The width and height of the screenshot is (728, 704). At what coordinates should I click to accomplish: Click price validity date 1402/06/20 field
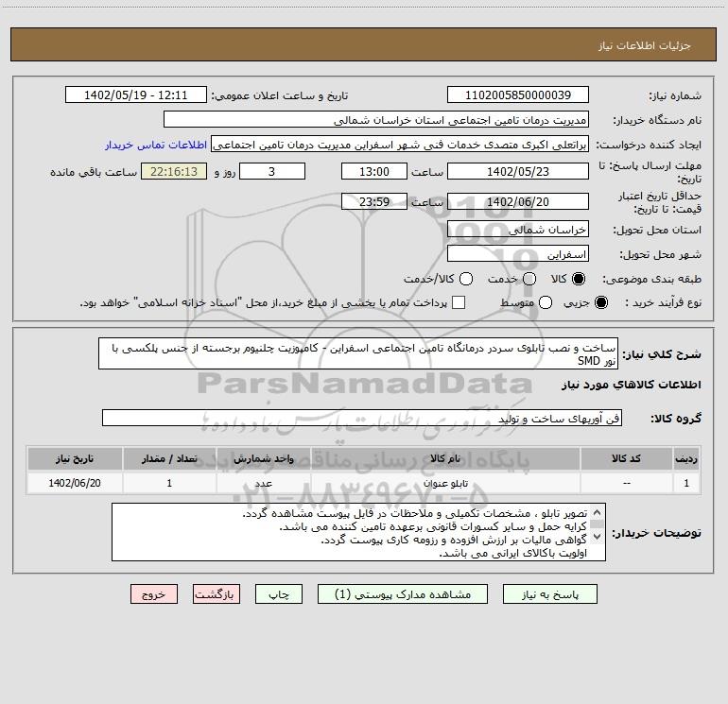(x=518, y=201)
